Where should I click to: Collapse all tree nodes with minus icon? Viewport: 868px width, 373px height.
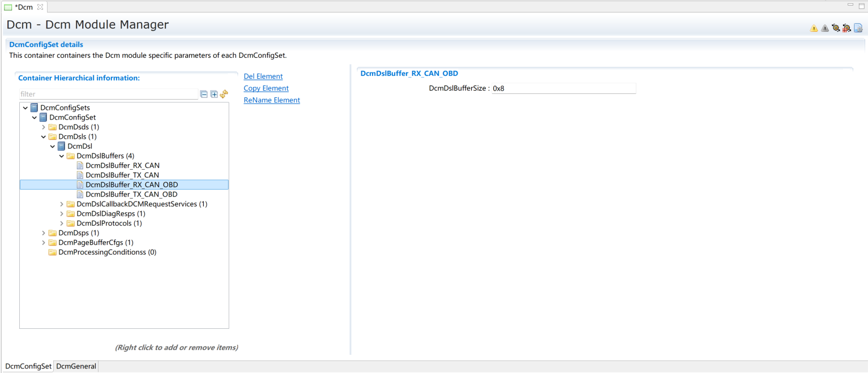pos(204,95)
